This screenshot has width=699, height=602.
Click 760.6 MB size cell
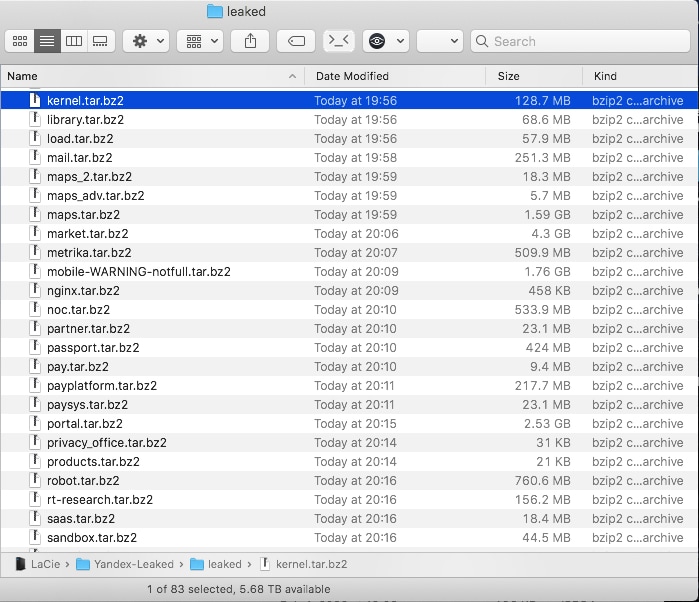543,481
